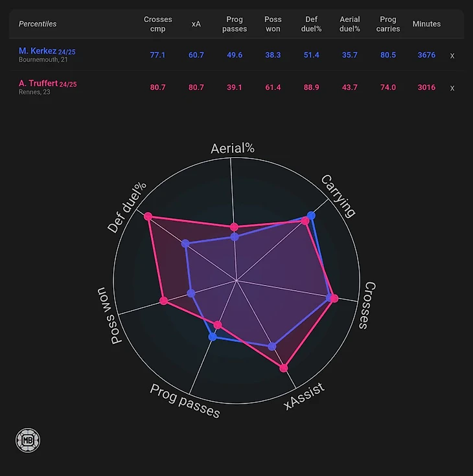Click the Percentiles label in table header

point(38,24)
